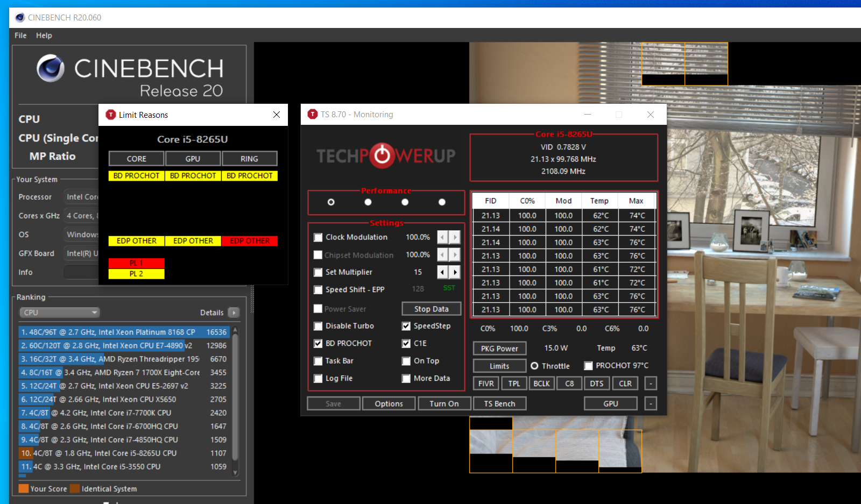Click the red PL 1 indicator
This screenshot has width=861, height=504.
click(x=137, y=263)
